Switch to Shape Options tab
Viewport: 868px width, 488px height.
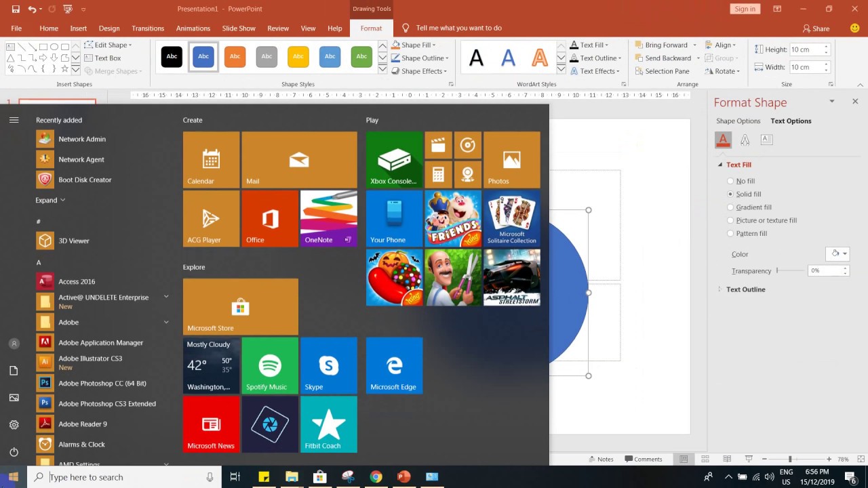[x=738, y=121]
